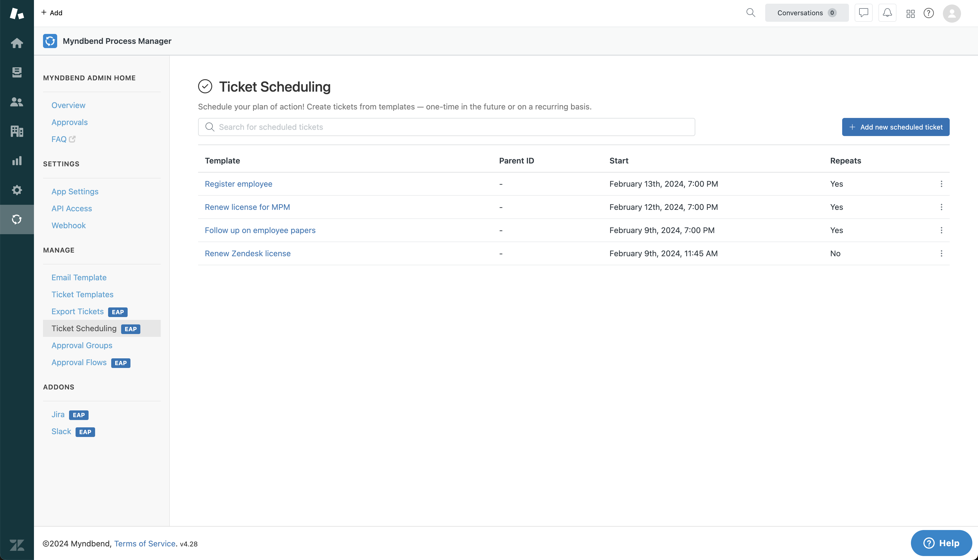Viewport: 978px width, 560px height.
Task: Click in the Search for scheduled tickets field
Action: pyautogui.click(x=446, y=127)
